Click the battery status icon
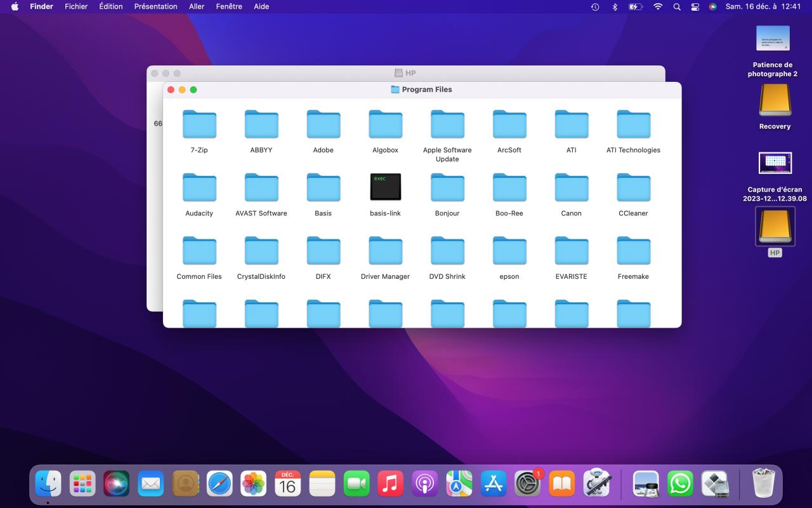 pos(636,6)
